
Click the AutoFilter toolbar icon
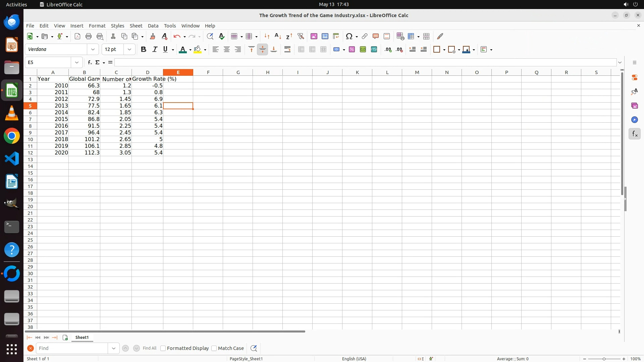301,36
